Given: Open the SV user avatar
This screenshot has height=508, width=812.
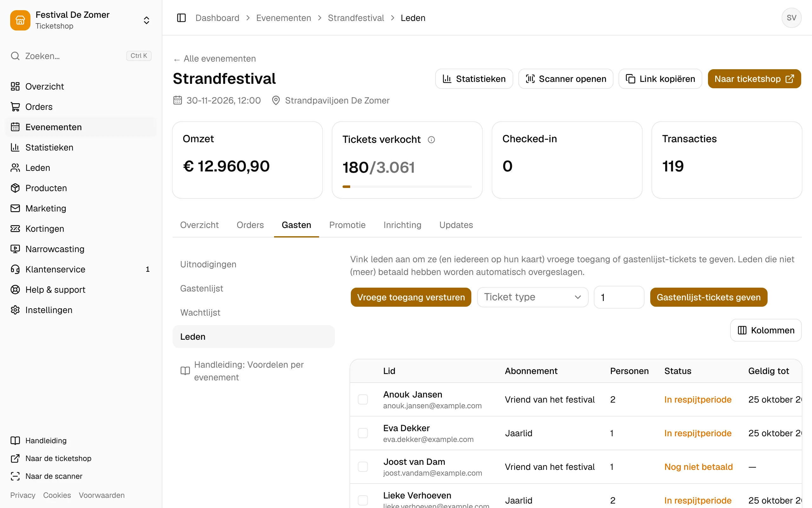Looking at the screenshot, I should [791, 18].
